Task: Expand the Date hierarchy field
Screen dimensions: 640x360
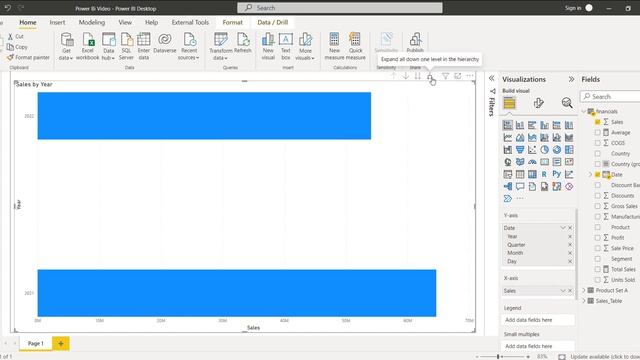Action: pyautogui.click(x=590, y=175)
